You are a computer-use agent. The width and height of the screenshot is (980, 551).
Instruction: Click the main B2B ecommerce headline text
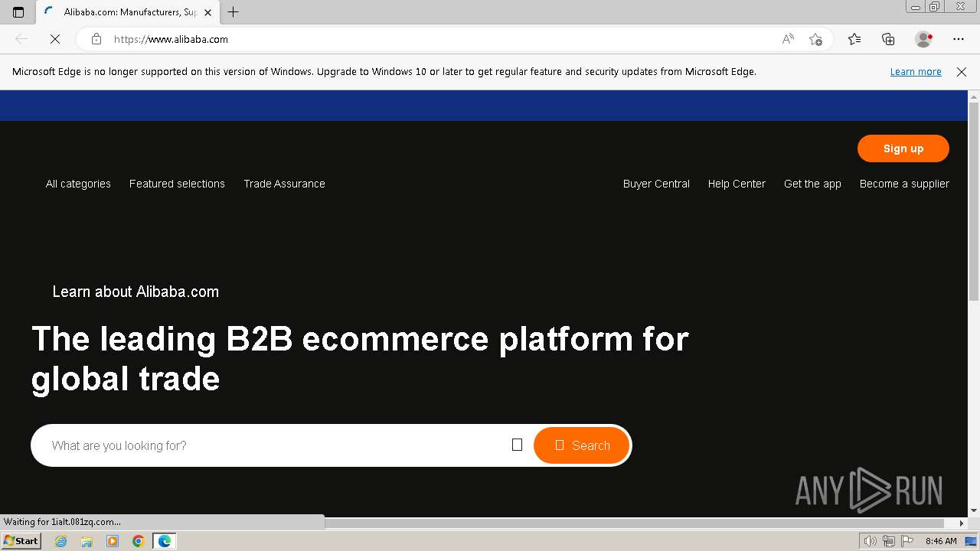pos(360,359)
